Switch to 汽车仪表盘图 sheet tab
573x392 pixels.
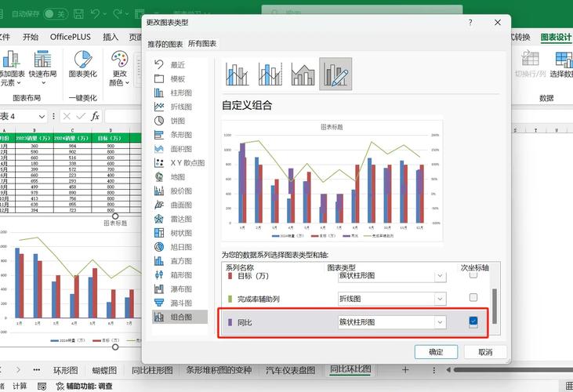[290, 370]
